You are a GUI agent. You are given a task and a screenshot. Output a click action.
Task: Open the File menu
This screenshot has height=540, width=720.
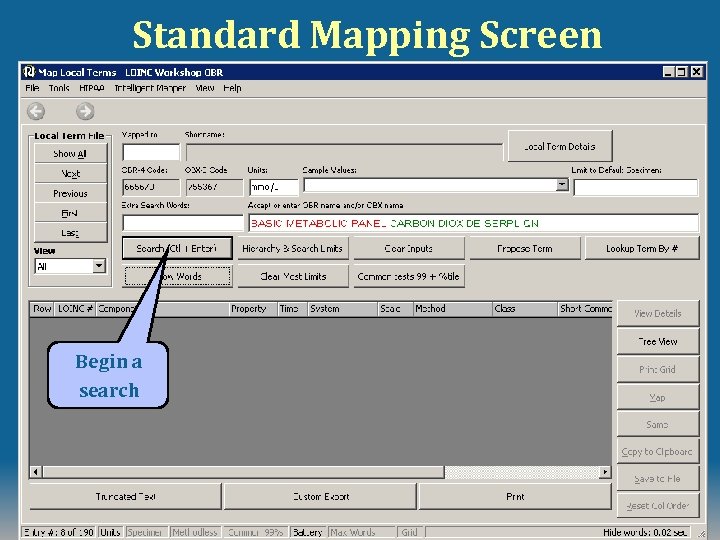(x=32, y=88)
